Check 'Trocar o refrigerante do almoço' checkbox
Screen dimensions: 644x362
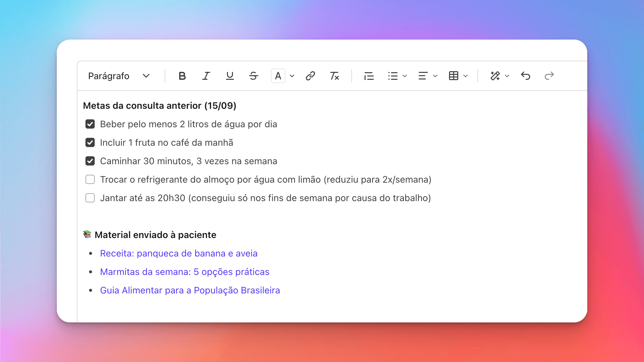pyautogui.click(x=90, y=179)
